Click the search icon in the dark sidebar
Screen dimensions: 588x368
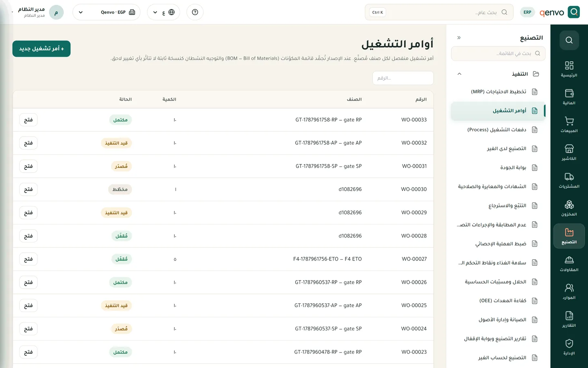click(569, 40)
